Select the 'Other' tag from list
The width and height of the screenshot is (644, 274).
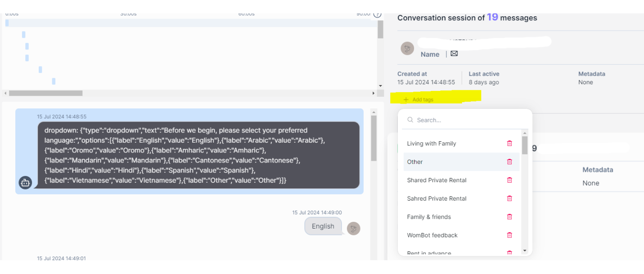(x=415, y=162)
